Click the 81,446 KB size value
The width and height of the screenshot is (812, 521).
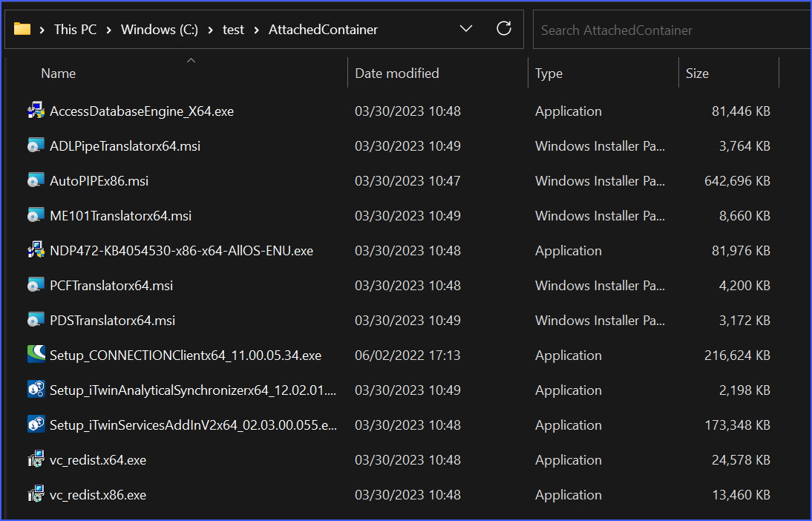click(741, 111)
